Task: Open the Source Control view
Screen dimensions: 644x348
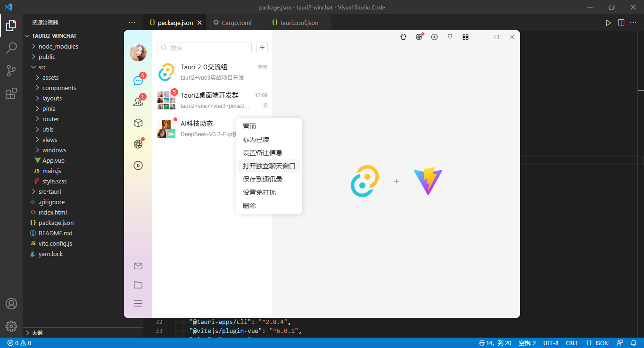Action: pos(11,71)
